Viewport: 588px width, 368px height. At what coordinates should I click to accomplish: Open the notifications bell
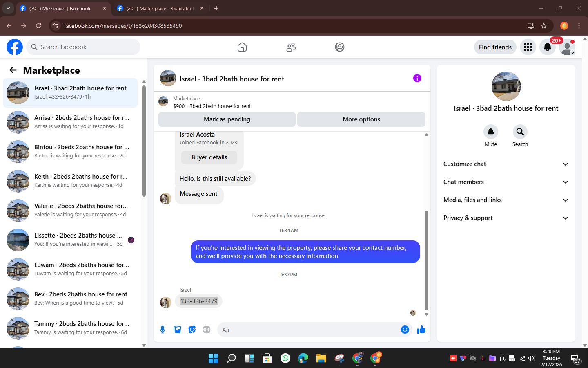pos(548,47)
